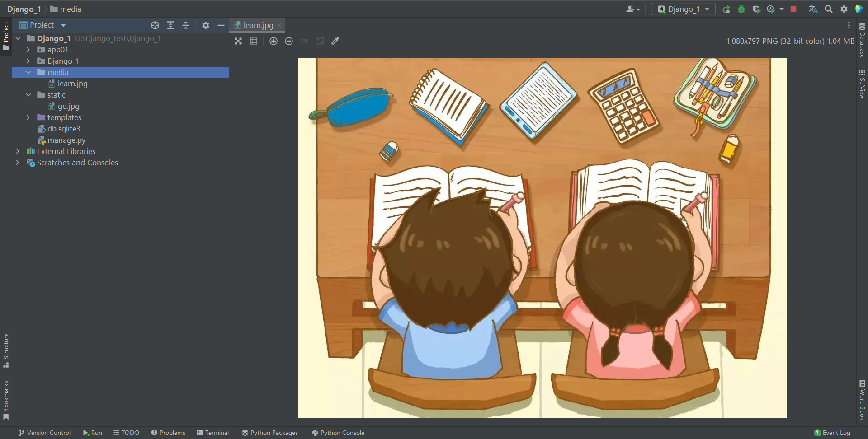
Task: Click media breadcrumb in navigation bar
Action: click(x=66, y=9)
